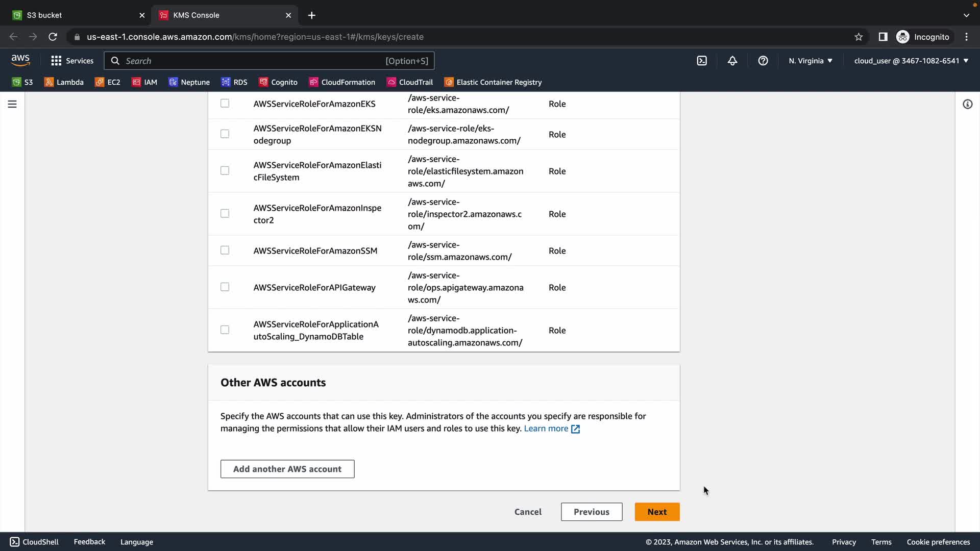Tick the AWSServiceRoleForAmazonEKS checkbox
Viewport: 980px width, 551px height.
(x=225, y=103)
